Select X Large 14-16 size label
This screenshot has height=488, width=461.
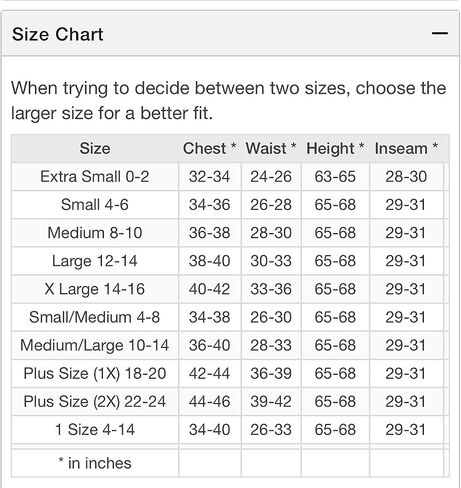coord(95,289)
